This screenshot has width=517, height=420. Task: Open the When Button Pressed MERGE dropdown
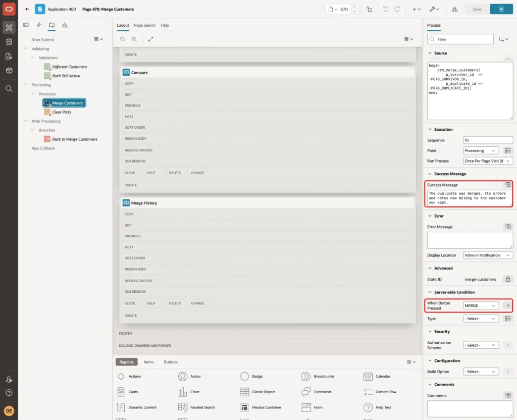481,305
